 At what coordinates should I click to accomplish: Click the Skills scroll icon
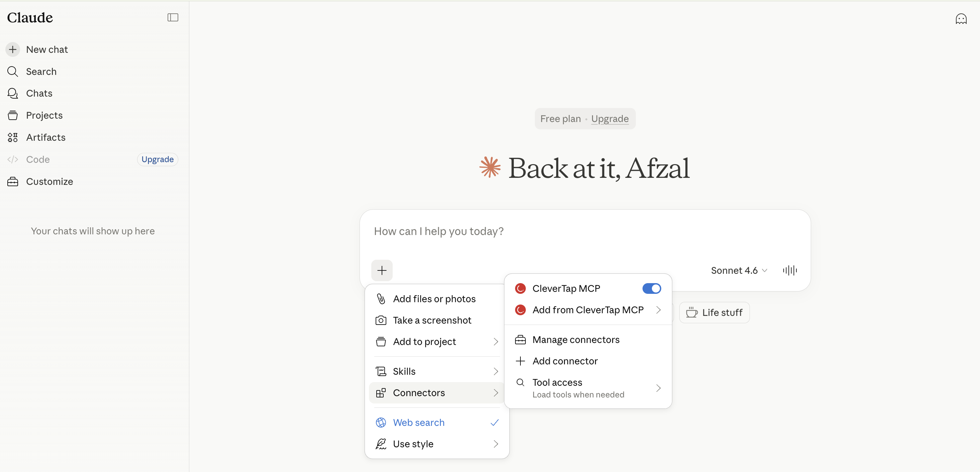click(381, 371)
